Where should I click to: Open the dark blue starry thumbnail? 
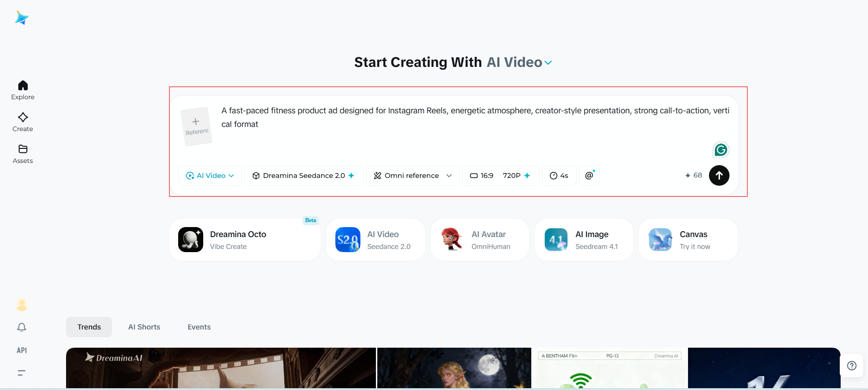tap(764, 368)
